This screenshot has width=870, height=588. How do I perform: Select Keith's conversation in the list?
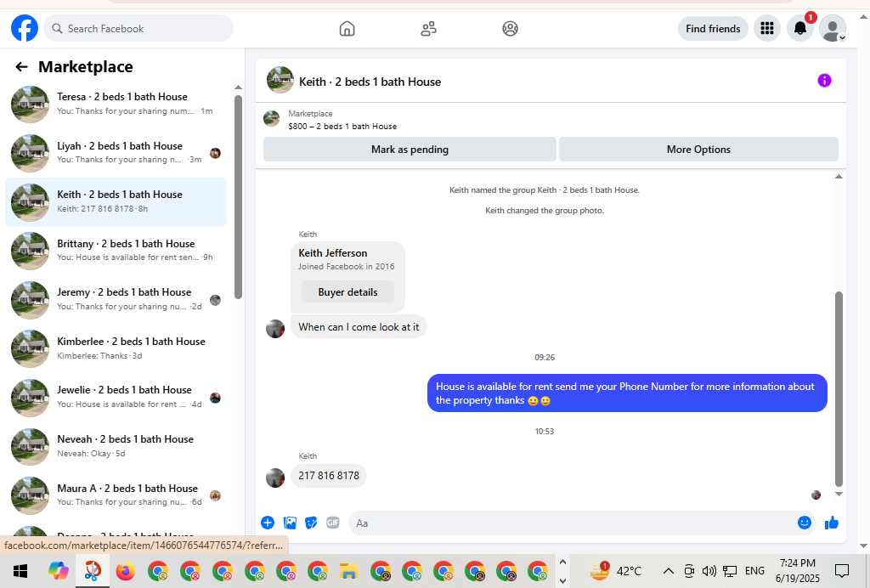(116, 202)
